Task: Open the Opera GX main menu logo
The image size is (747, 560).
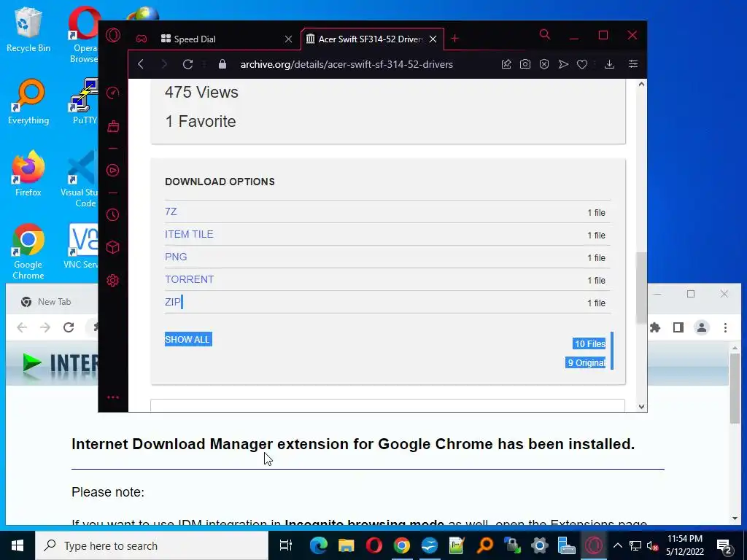Action: 113,35
